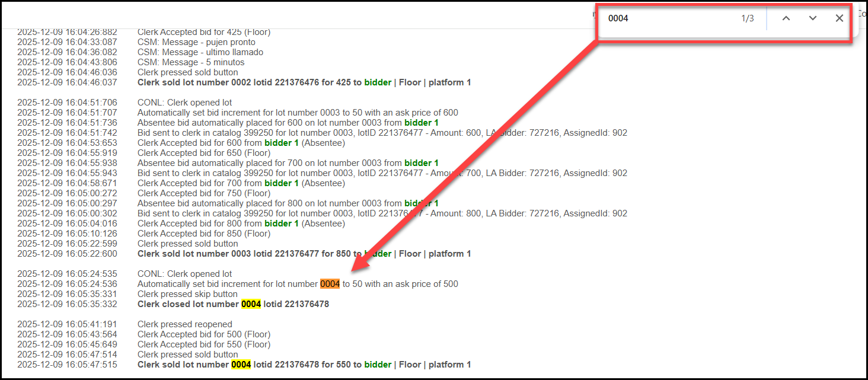Click 'Absentee bid automatically placed for 800' line
Image resolution: width=868 pixels, height=380 pixels.
click(x=288, y=203)
